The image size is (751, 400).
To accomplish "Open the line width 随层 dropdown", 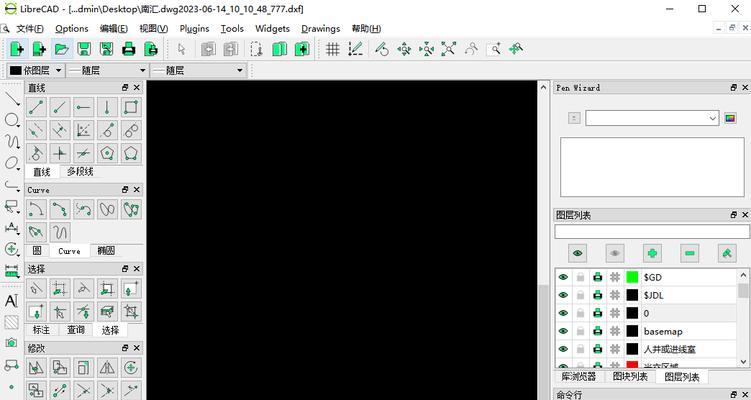I will tap(107, 70).
